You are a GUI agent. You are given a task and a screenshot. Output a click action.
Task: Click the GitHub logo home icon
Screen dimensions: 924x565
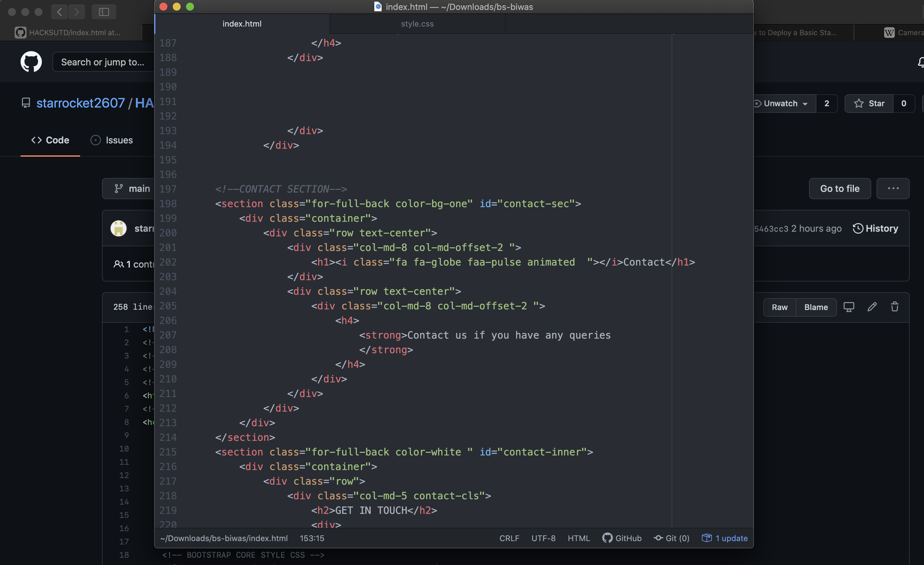[x=31, y=62]
